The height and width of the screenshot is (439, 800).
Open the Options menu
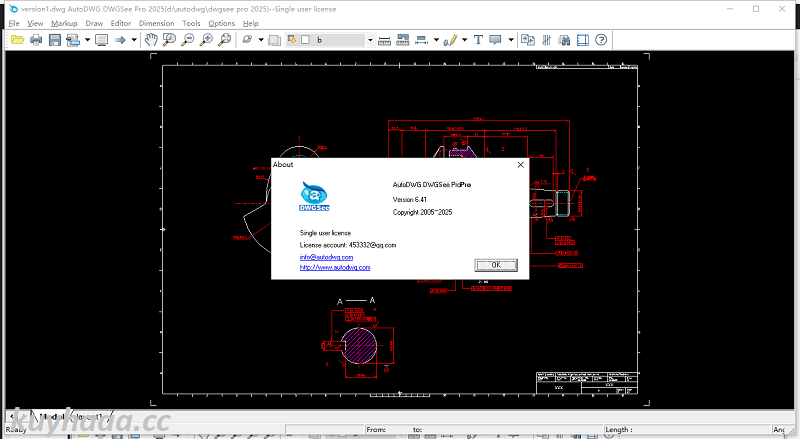coord(221,23)
